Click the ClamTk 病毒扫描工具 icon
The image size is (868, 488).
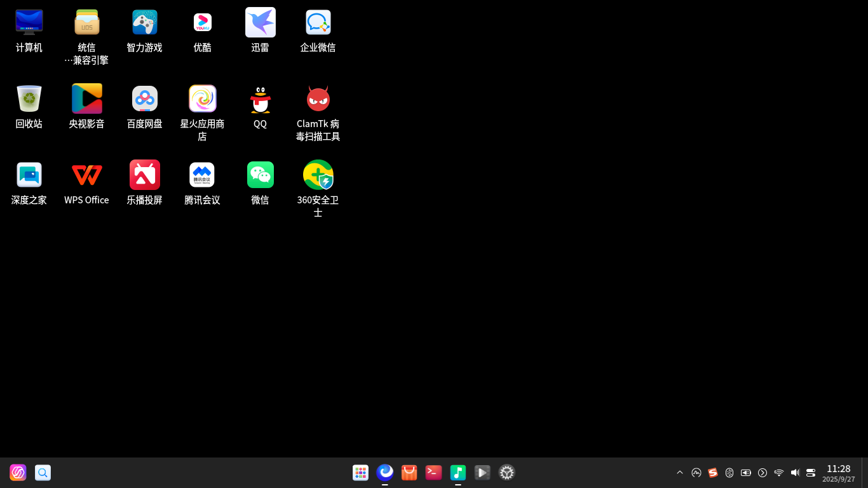(318, 98)
